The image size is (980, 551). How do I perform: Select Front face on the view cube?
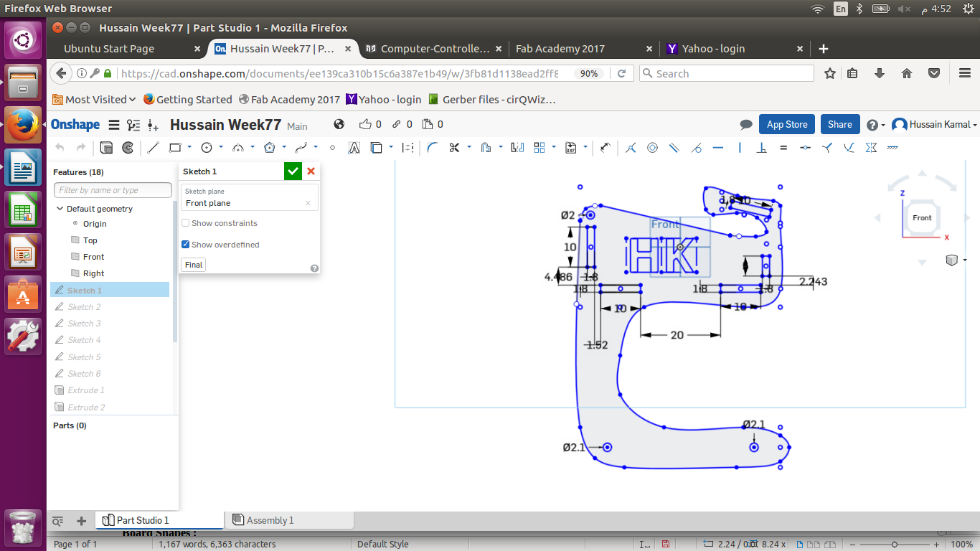point(922,217)
